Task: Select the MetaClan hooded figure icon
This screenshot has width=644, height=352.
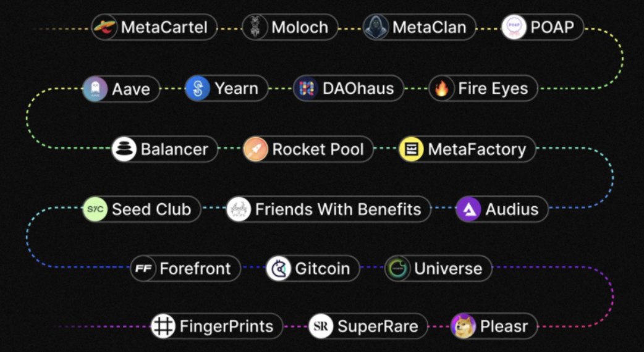Action: click(376, 27)
